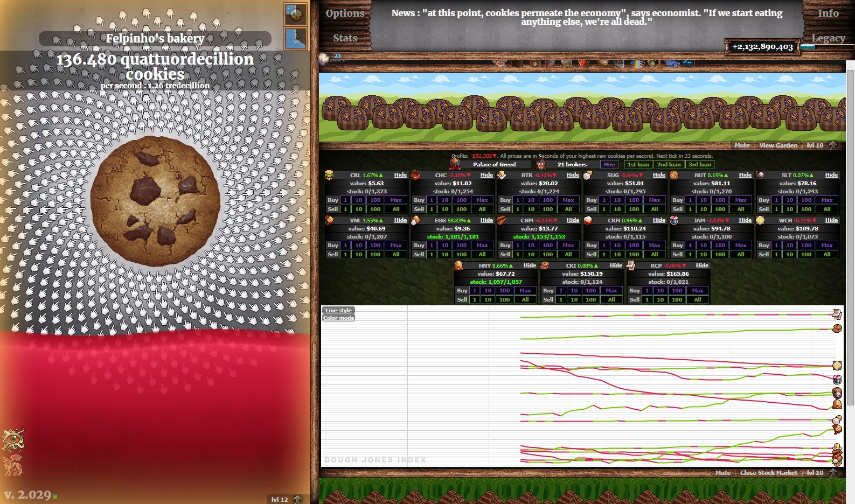Screen dimensions: 855x504
Task: Buy 1 of NUT stock
Action: click(x=690, y=200)
